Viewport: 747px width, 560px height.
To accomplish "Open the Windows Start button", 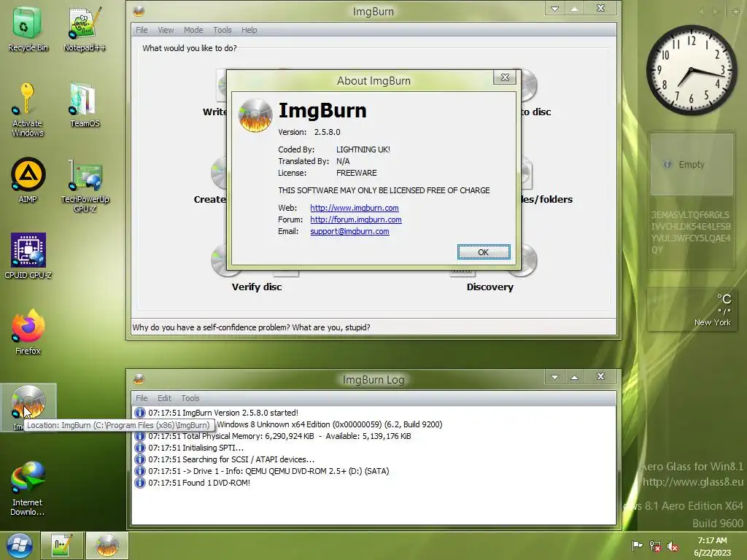I will pyautogui.click(x=20, y=545).
